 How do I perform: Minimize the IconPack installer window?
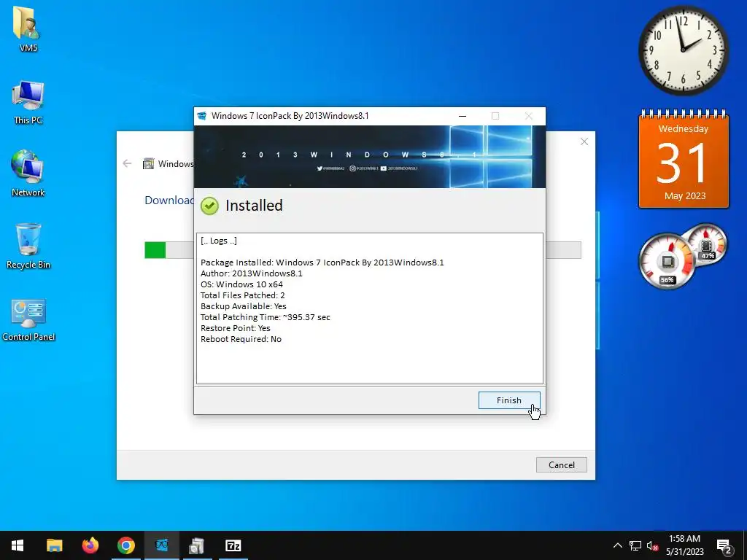click(462, 116)
